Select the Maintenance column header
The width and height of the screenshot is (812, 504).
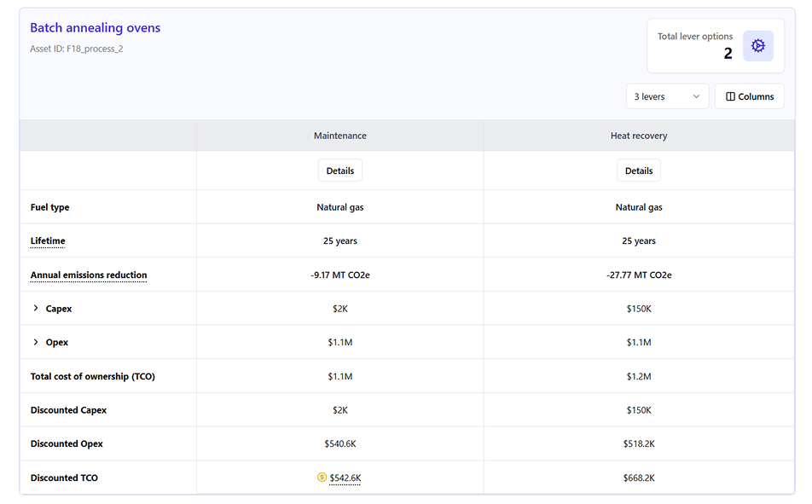(x=339, y=136)
